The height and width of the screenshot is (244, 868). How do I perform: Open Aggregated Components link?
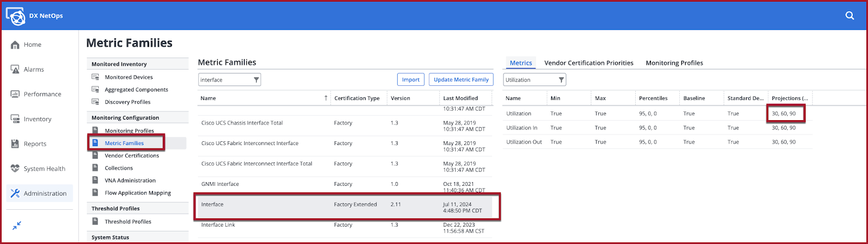coord(136,90)
